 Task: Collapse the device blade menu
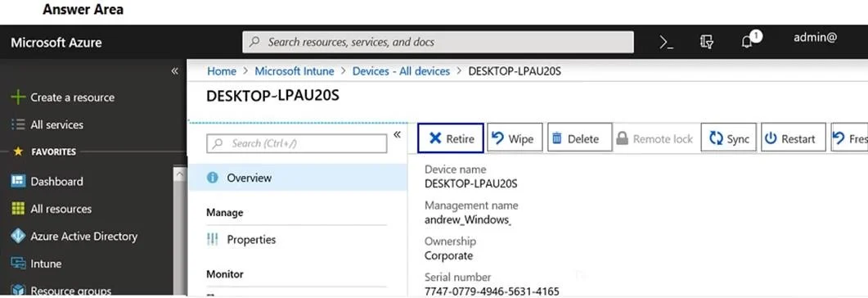[x=396, y=134]
